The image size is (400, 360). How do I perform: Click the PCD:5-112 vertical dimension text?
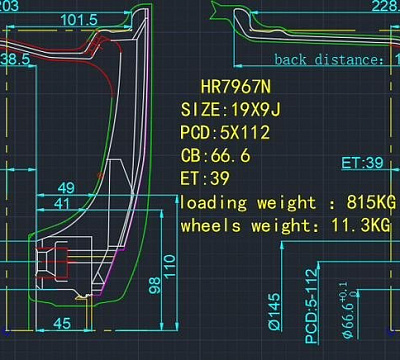click(x=312, y=306)
